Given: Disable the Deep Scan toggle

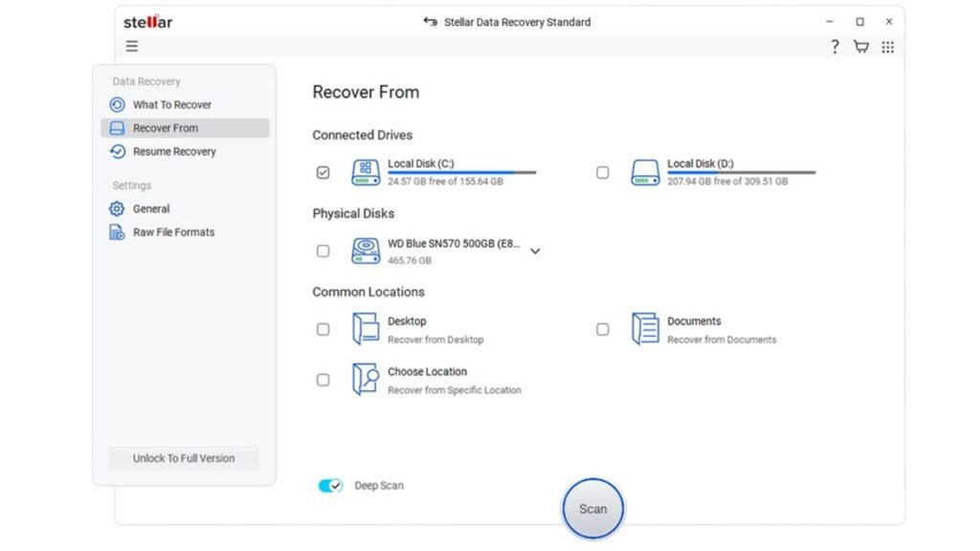Looking at the screenshot, I should tap(330, 486).
